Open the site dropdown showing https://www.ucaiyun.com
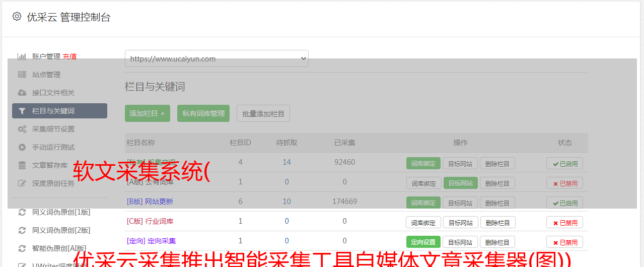The image size is (644, 267). (x=217, y=58)
